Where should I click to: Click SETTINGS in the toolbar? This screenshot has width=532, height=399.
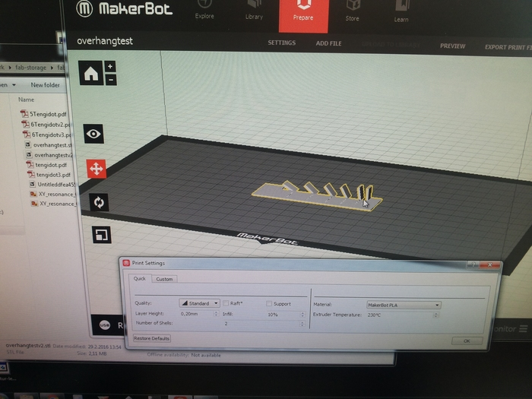[282, 43]
